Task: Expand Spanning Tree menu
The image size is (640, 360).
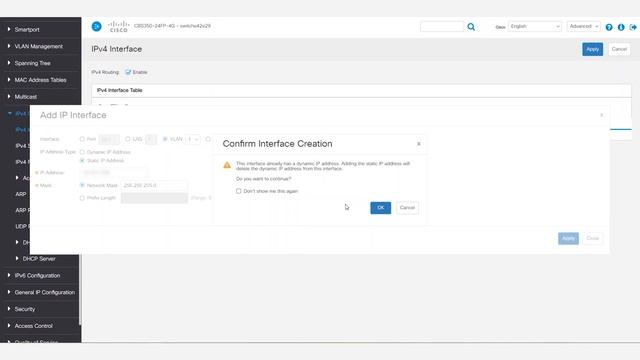Action: [x=32, y=63]
